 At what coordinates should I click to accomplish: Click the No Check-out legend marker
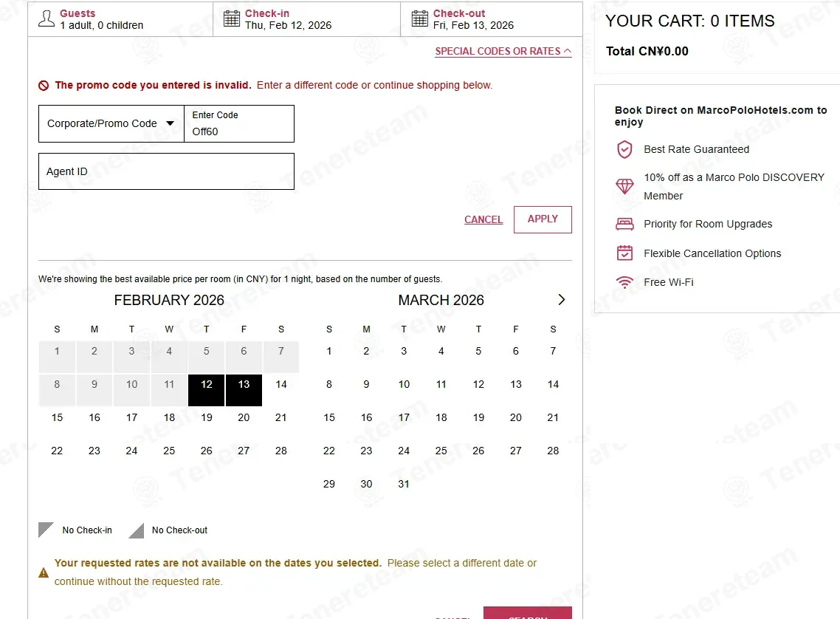(136, 530)
